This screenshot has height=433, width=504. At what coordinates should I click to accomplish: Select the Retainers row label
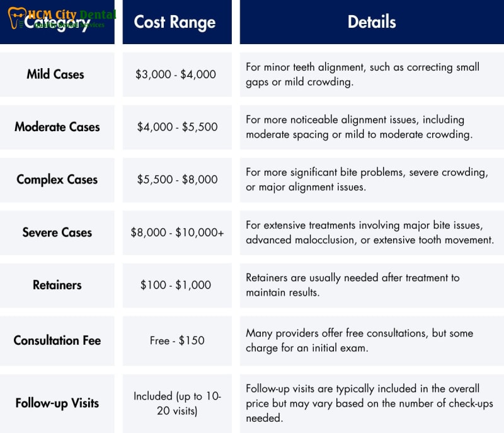pyautogui.click(x=57, y=285)
